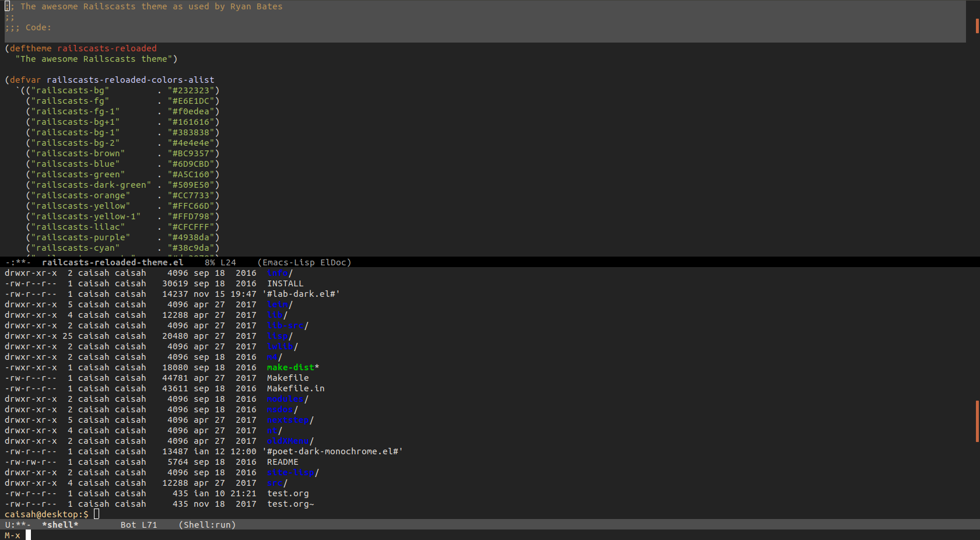Image resolution: width=980 pixels, height=540 pixels.
Task: Click the oldXMenu/ directory name
Action: [x=290, y=441]
